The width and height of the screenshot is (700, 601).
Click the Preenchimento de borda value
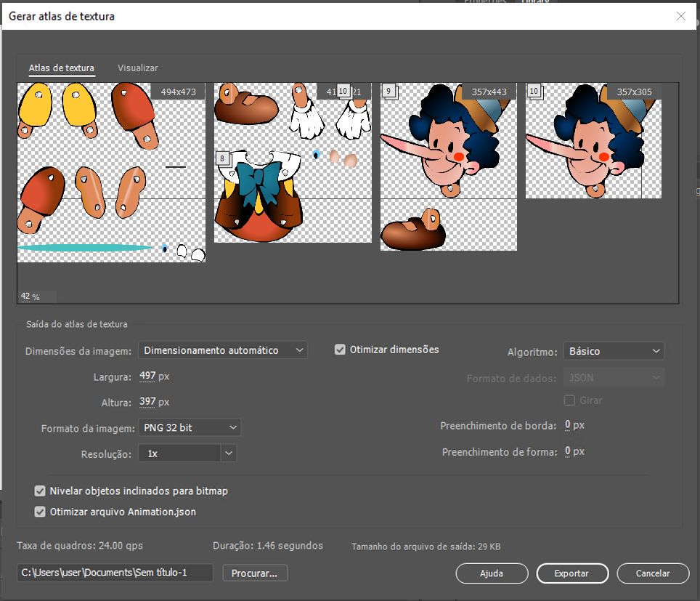tap(568, 425)
